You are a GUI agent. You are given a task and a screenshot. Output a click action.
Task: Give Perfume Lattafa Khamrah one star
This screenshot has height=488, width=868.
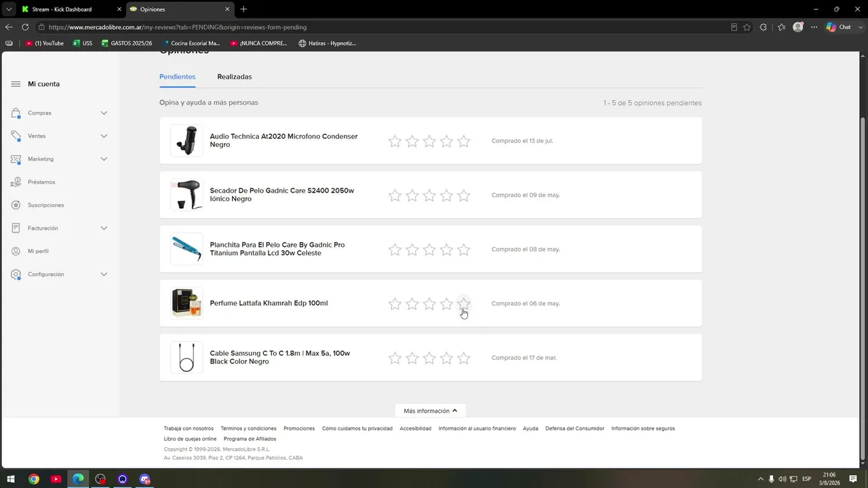point(395,304)
